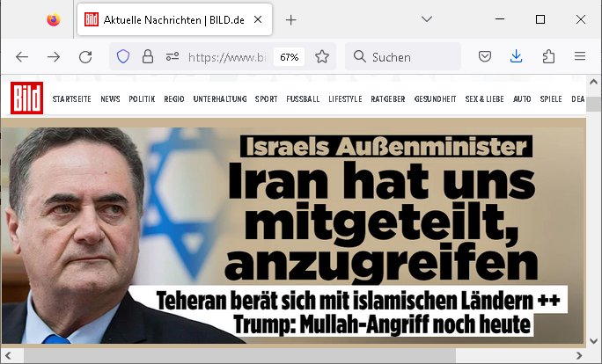Screen dimensions: 602x364
Task: Open the downloads panel arrow icon
Action: (x=517, y=56)
